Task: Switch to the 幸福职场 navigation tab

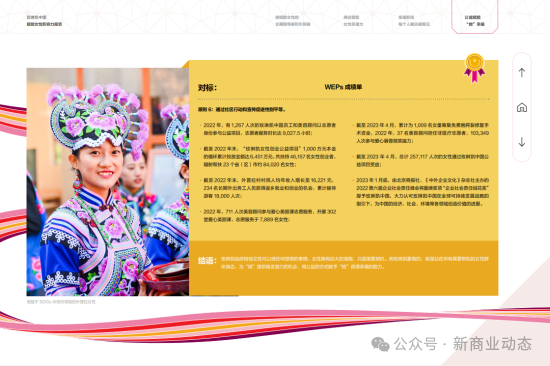Action: click(414, 20)
